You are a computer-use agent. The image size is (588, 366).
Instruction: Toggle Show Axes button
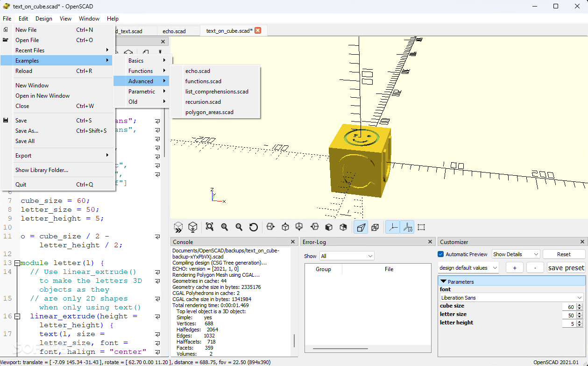393,227
